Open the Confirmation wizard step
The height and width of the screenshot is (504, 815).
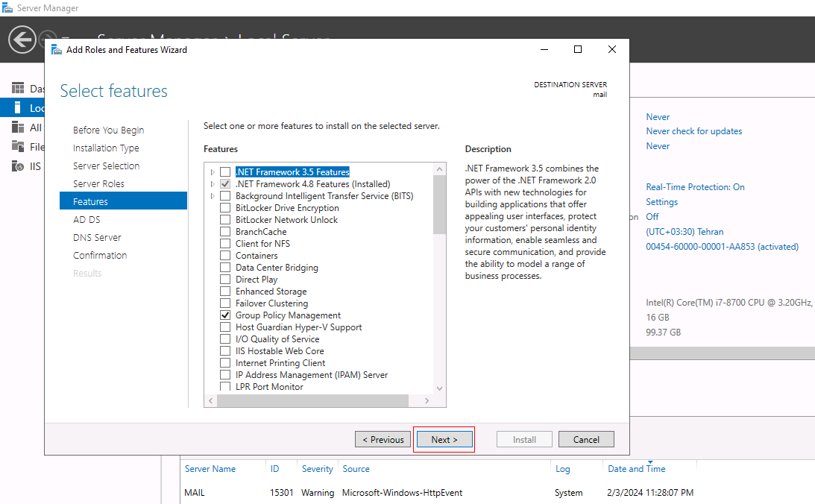coord(100,256)
